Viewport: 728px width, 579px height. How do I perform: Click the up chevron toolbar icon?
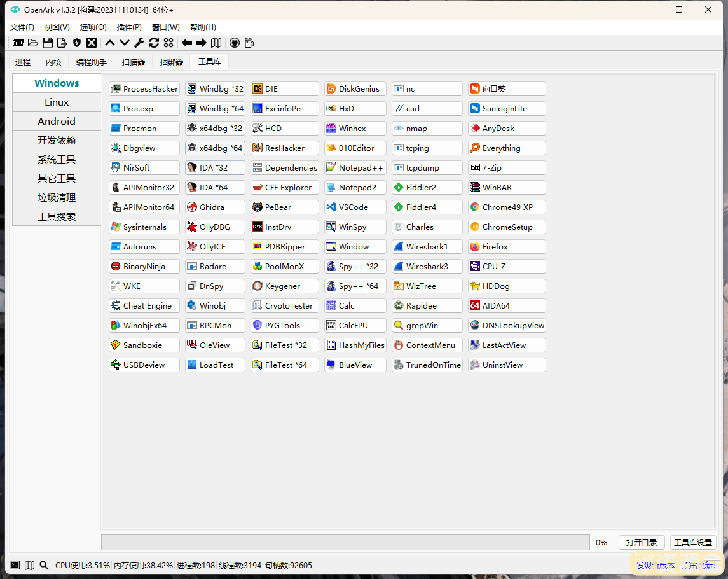110,43
